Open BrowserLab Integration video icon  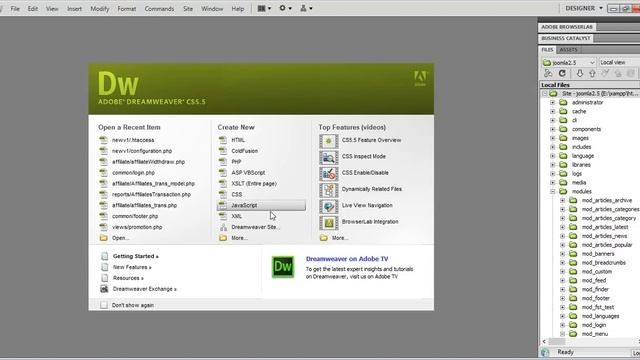coord(329,223)
